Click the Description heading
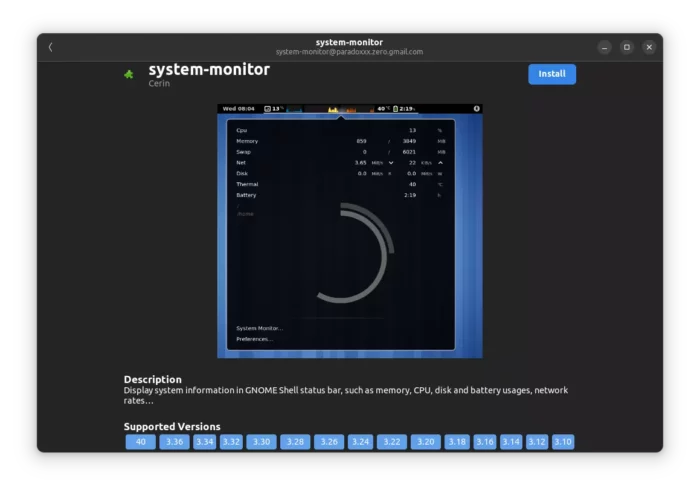700x493 pixels. [x=153, y=379]
